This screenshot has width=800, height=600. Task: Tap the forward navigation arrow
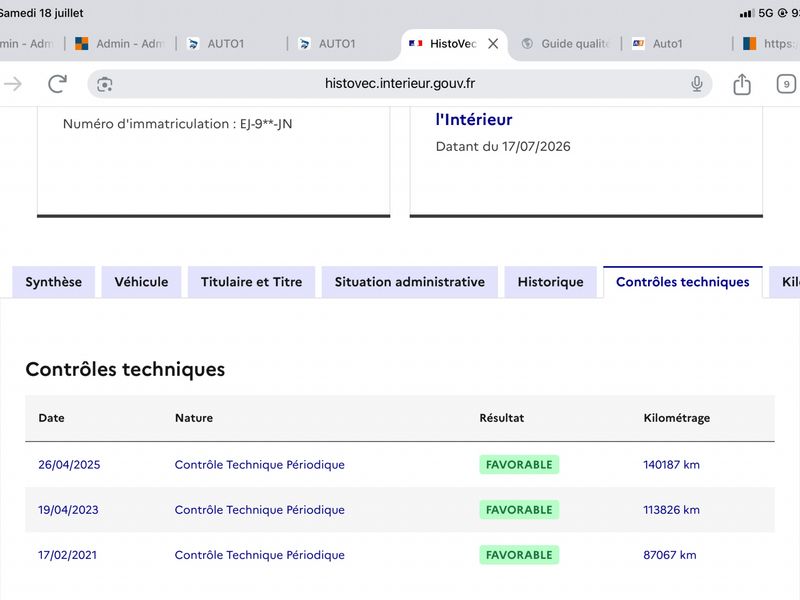13,84
